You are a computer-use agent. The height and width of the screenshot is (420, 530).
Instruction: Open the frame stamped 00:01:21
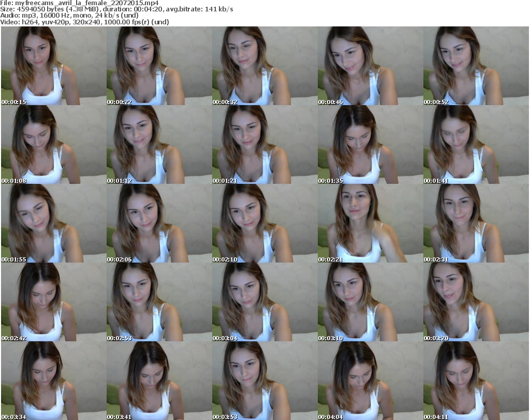point(264,144)
